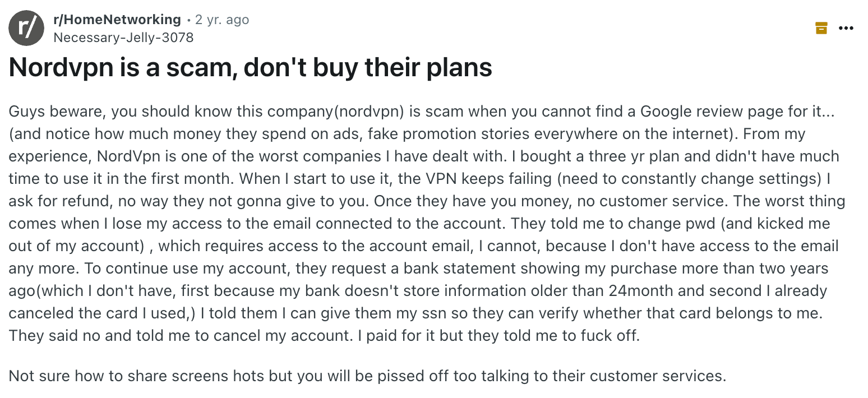Click the "Not sure how to share" paragraph

point(367,376)
